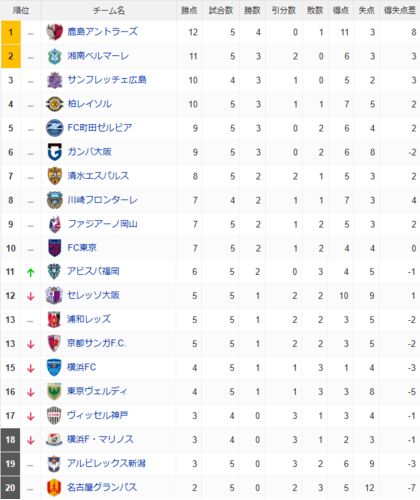Click the チーム名 column header
420x500 pixels.
click(109, 11)
